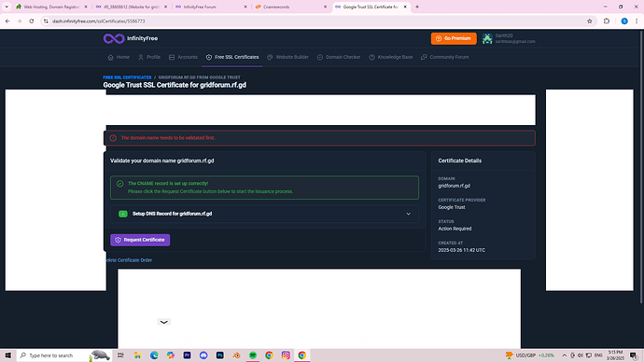This screenshot has width=644, height=362.
Task: Click the Go Premium button
Action: point(454,38)
